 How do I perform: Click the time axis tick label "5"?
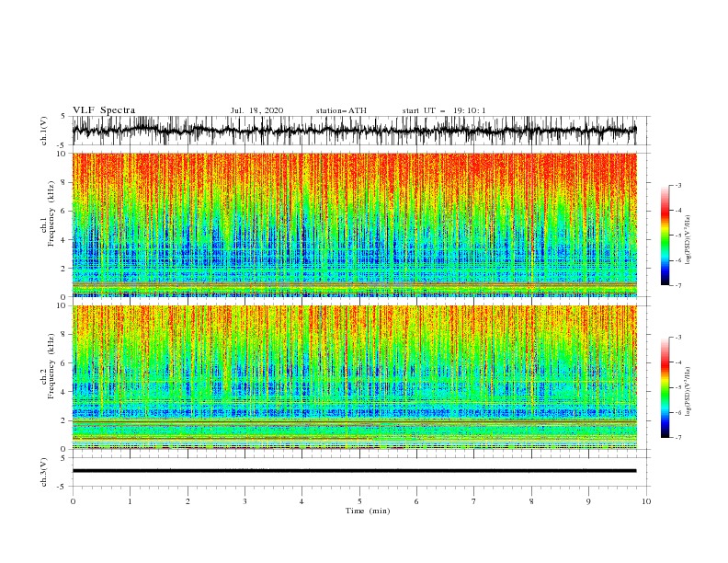(x=359, y=501)
